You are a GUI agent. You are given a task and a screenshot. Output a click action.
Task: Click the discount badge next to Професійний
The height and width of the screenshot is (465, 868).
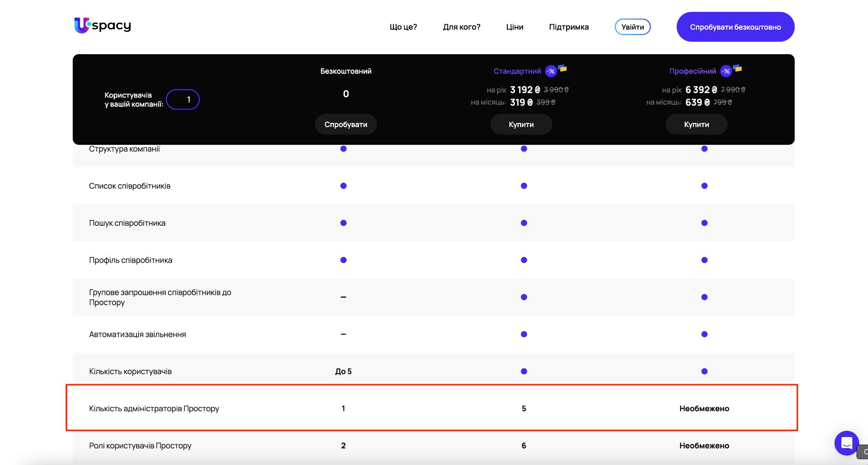pos(726,71)
